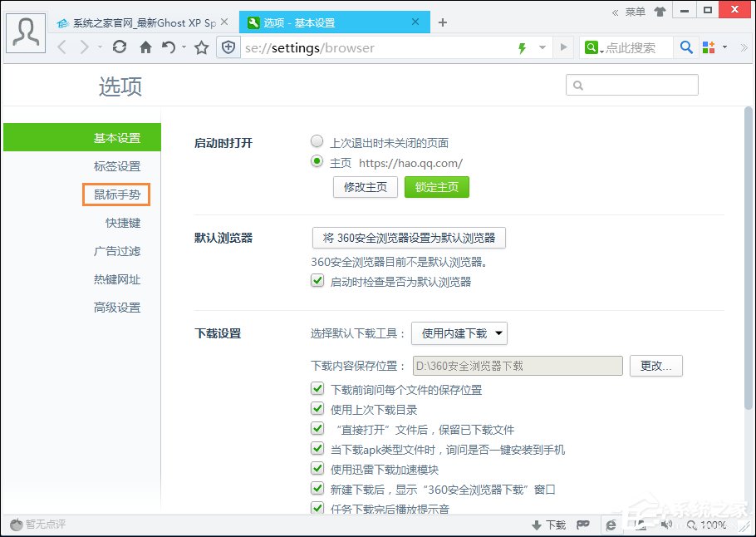Refresh the current page

(119, 47)
